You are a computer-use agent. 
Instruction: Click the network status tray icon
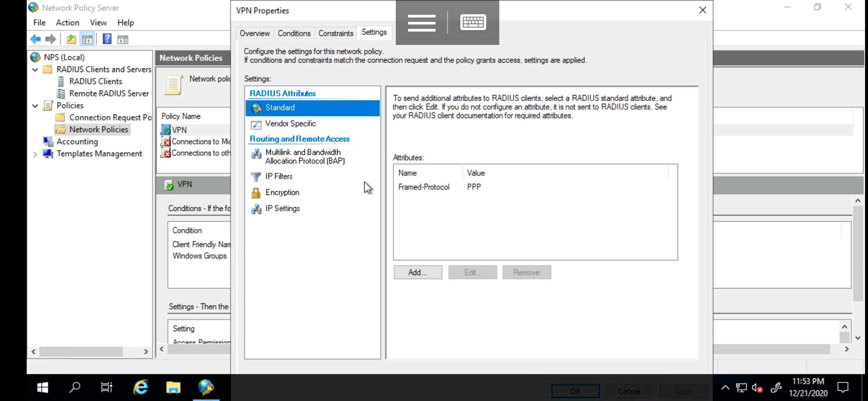click(x=742, y=388)
